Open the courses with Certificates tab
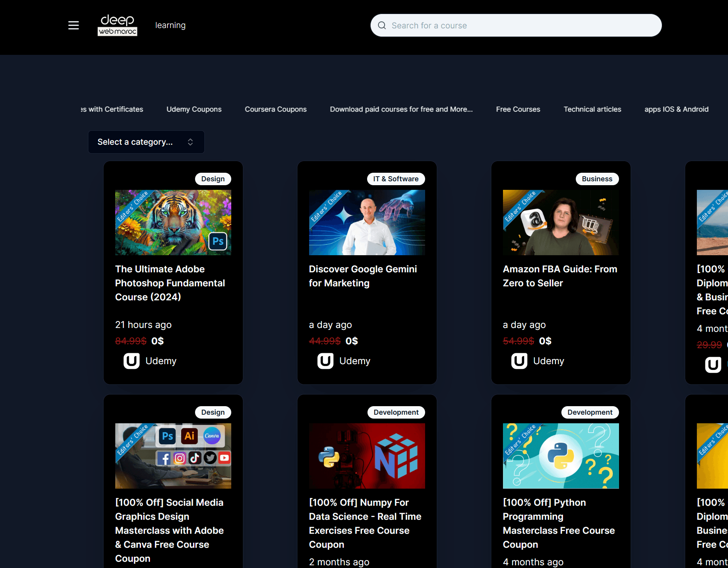Viewport: 728px width, 568px height. 112,109
